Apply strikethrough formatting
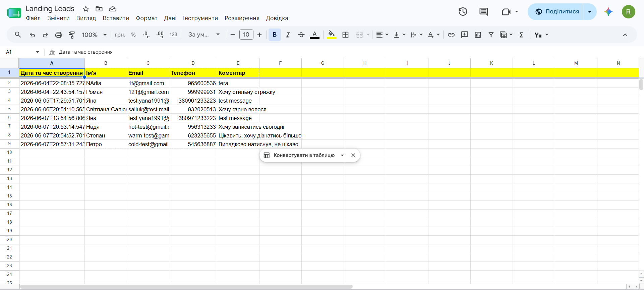The height and width of the screenshot is (290, 644). coord(301,35)
